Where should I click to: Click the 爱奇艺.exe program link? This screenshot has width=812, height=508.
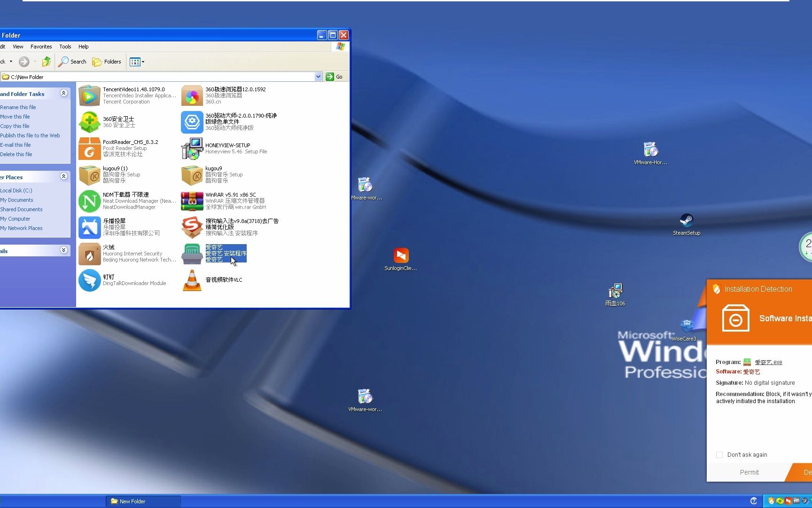click(768, 362)
